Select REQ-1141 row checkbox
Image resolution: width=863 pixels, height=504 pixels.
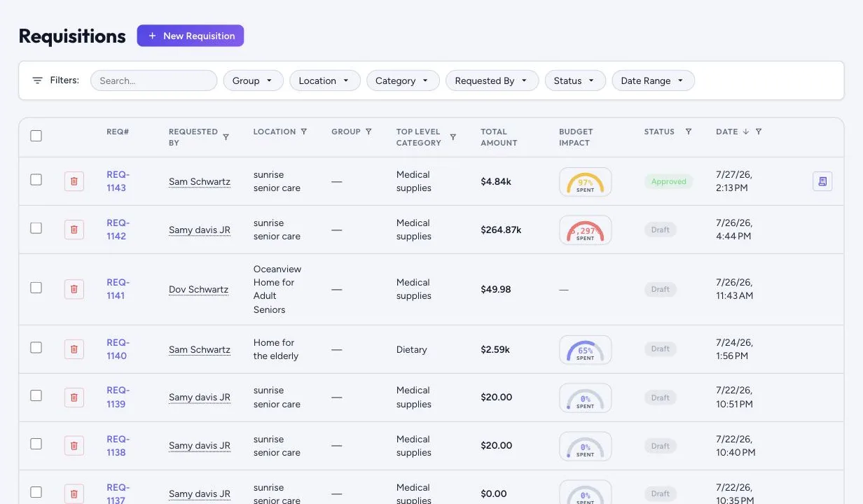click(x=36, y=288)
